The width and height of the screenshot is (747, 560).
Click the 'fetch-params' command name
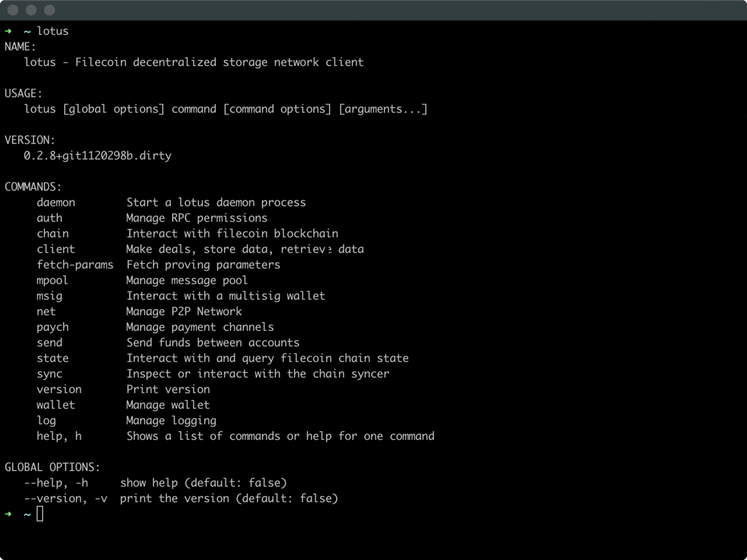pos(75,264)
